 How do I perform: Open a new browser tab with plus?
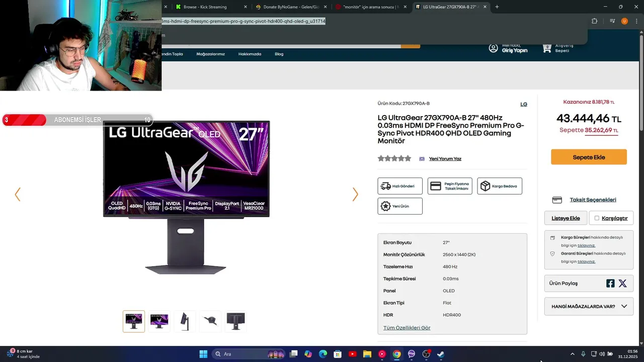[x=497, y=7]
